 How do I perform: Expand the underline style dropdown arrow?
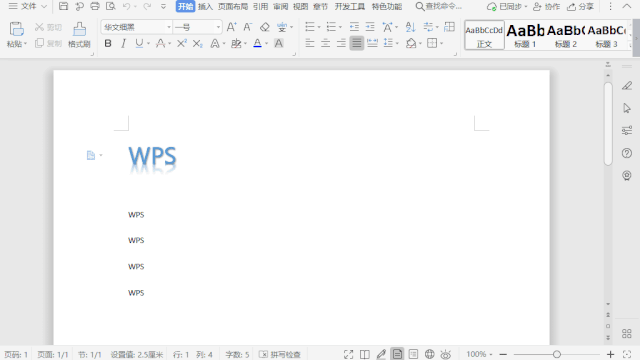click(149, 43)
